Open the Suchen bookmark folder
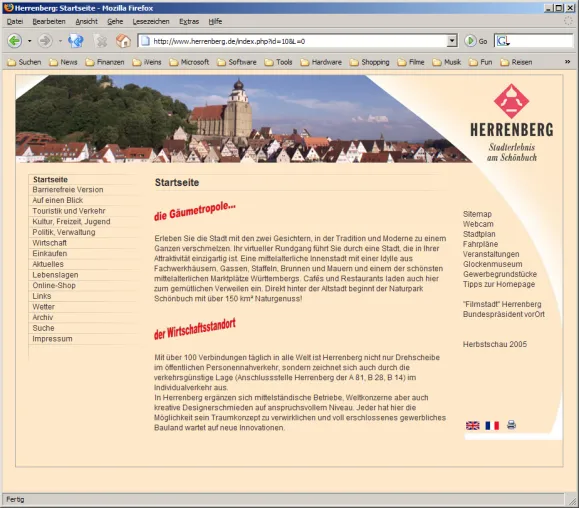The image size is (579, 508). 24,62
